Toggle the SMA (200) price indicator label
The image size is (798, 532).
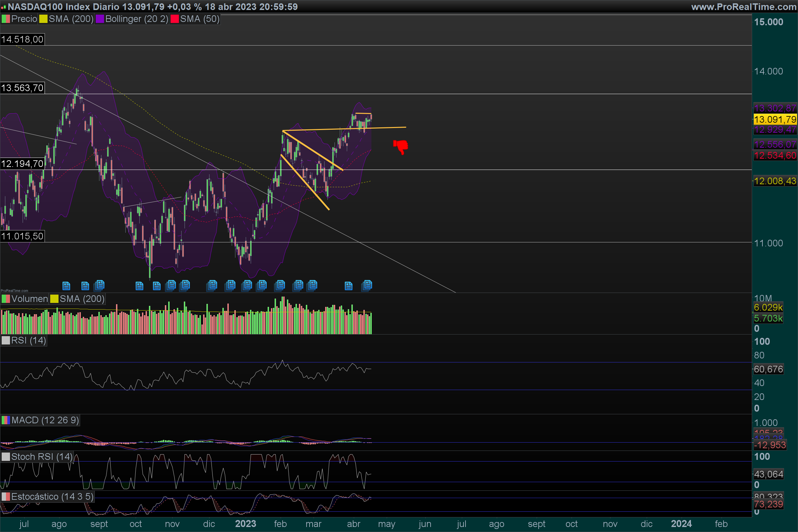pyautogui.click(x=71, y=19)
